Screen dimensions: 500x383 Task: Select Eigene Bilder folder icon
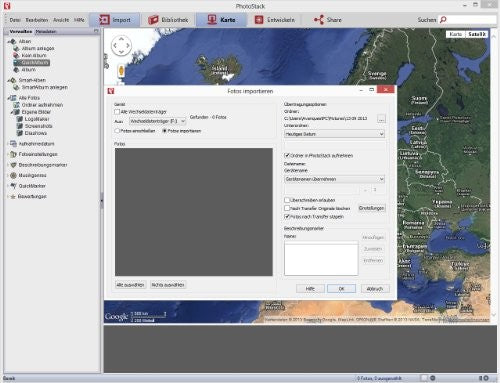coord(16,112)
